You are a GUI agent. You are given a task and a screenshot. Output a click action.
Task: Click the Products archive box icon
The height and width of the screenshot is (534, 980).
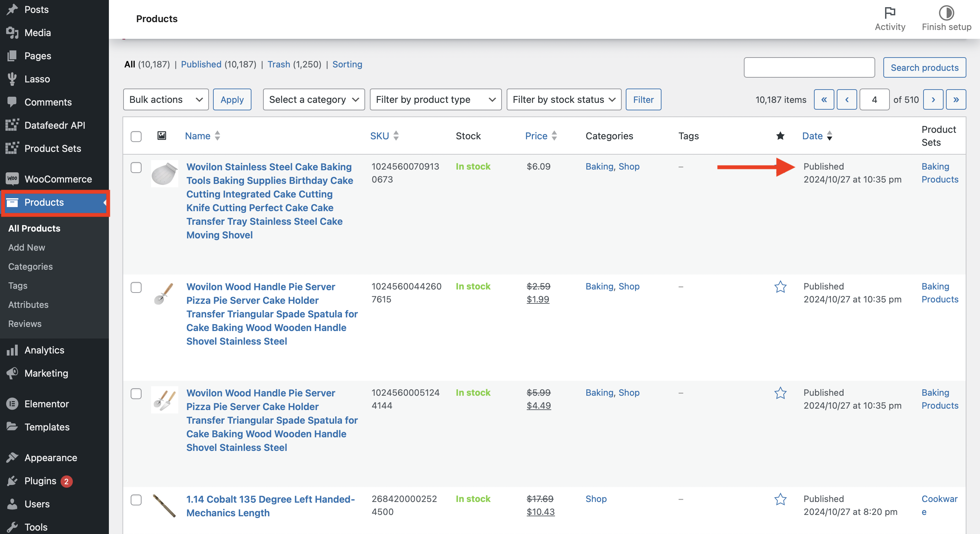(x=12, y=202)
